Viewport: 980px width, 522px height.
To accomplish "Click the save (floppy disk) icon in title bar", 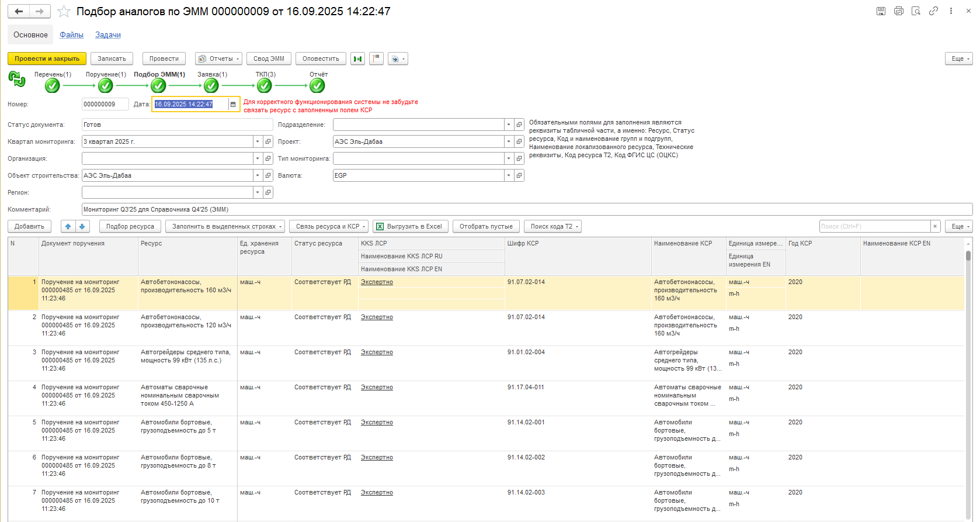I will click(881, 11).
